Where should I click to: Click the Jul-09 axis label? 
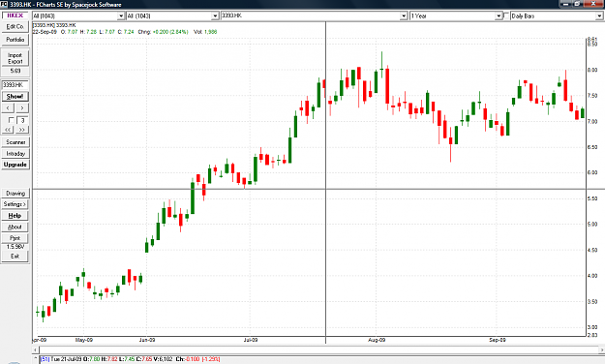tap(251, 340)
